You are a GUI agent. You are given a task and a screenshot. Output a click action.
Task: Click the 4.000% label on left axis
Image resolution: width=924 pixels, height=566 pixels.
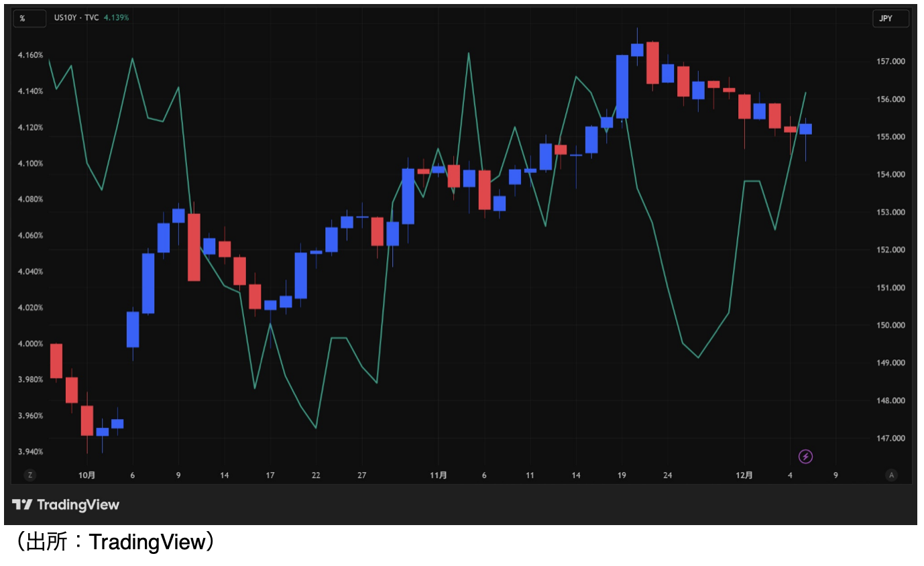click(31, 344)
